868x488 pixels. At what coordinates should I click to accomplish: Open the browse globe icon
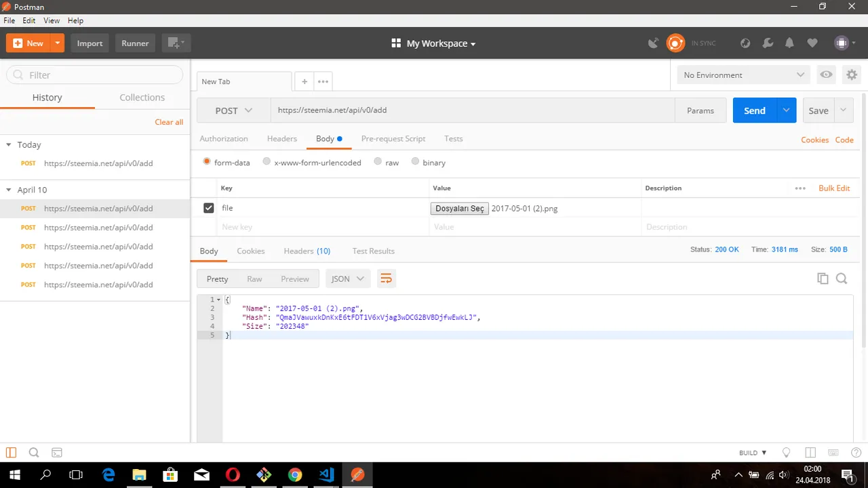click(745, 43)
